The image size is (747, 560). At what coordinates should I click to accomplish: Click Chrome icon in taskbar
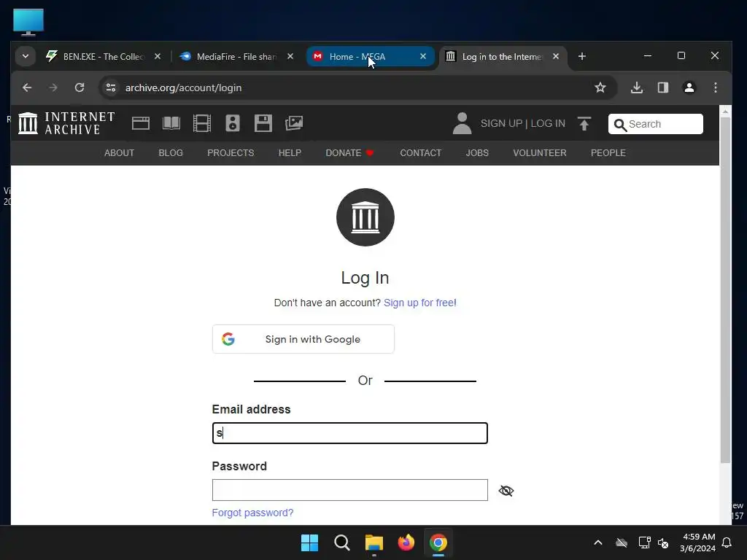(438, 542)
